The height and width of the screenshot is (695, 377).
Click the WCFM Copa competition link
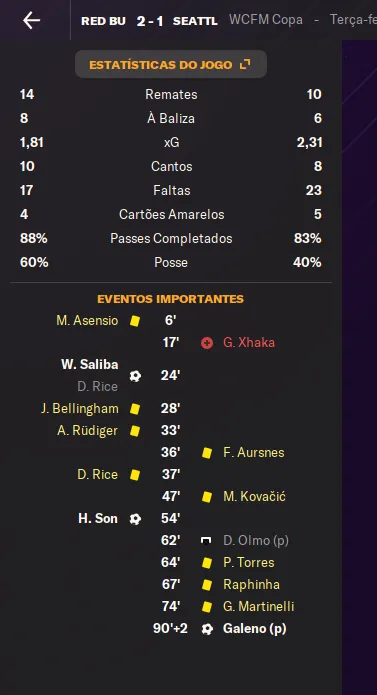(266, 20)
